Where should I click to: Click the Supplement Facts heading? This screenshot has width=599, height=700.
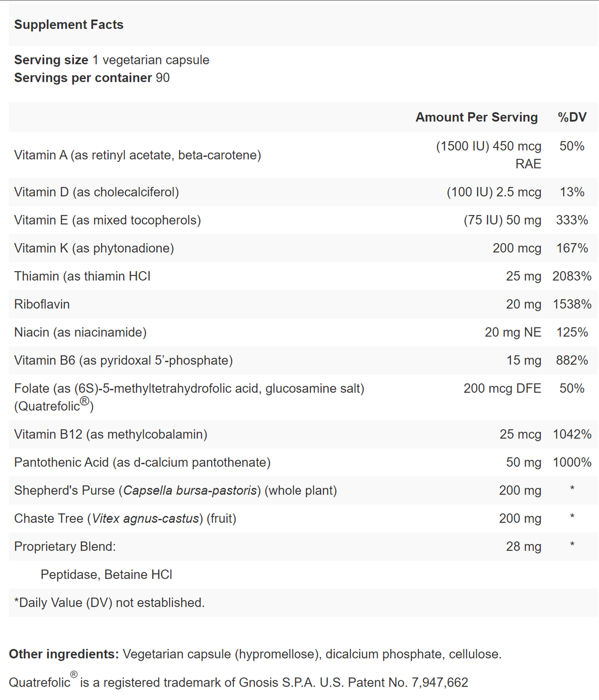point(68,25)
